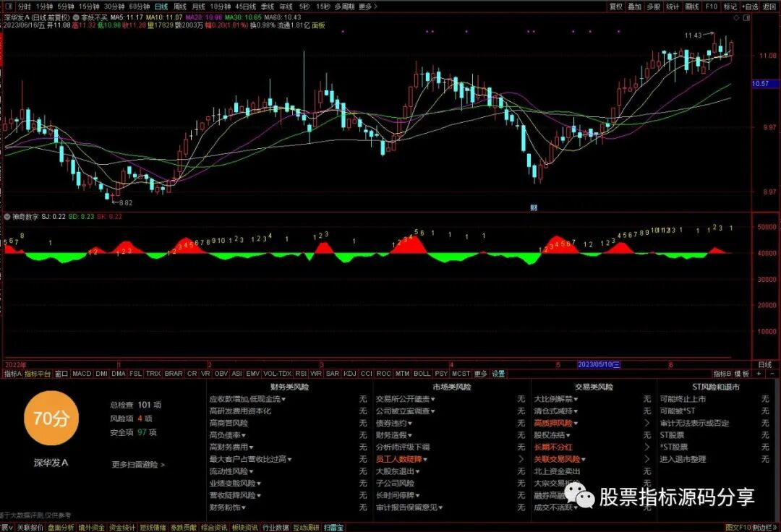Select the 15分钟 period
This screenshot has width=781, height=532.
pos(89,7)
